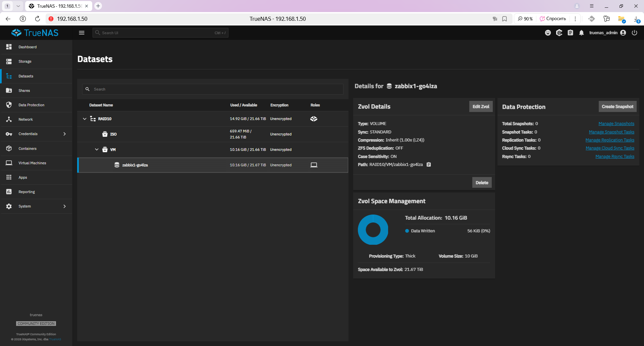Click the insecure site warning icon
This screenshot has width=644, height=346.
(51, 19)
